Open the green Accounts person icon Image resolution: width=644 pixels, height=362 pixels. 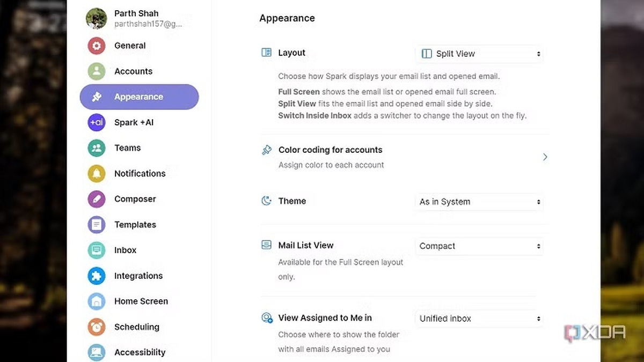click(x=97, y=71)
